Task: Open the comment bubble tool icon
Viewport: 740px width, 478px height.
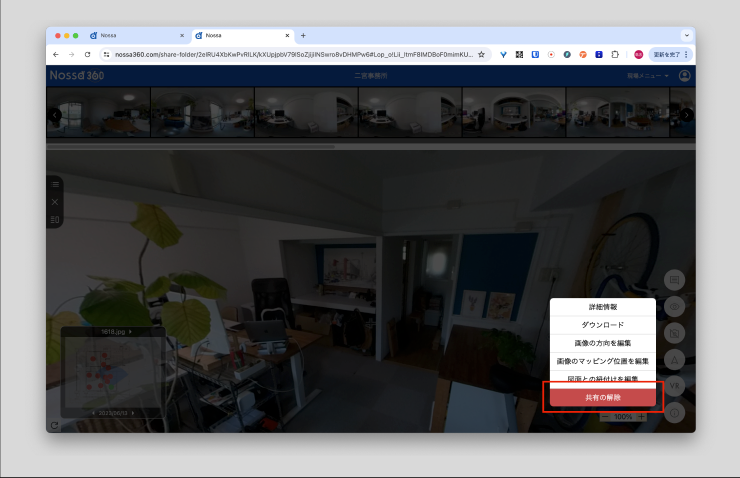Action: click(x=674, y=280)
